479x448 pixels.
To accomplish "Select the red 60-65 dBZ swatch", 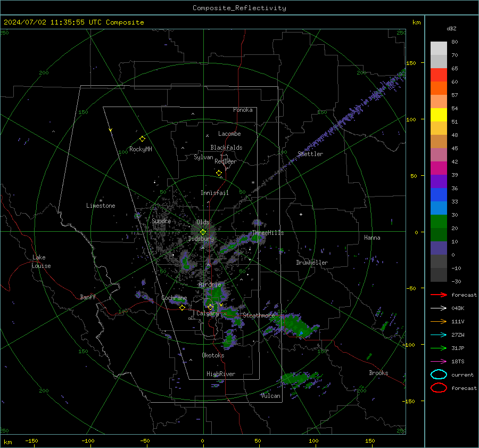I will coord(439,75).
